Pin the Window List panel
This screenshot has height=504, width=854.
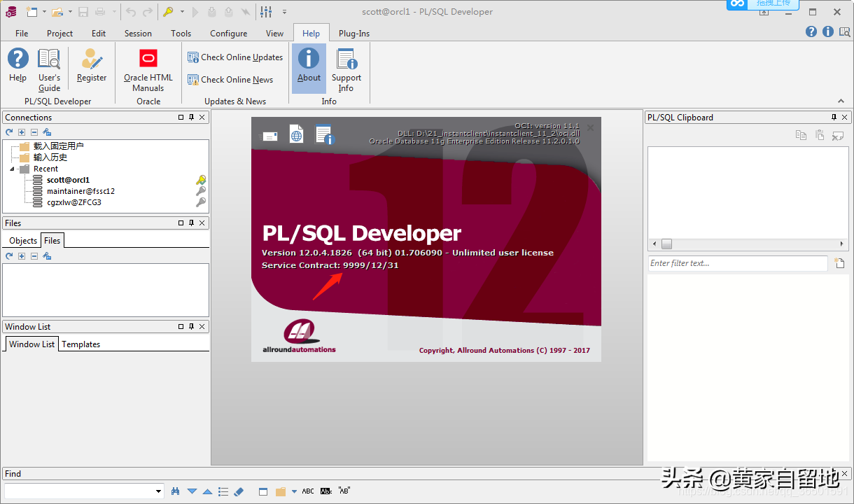pos(192,326)
